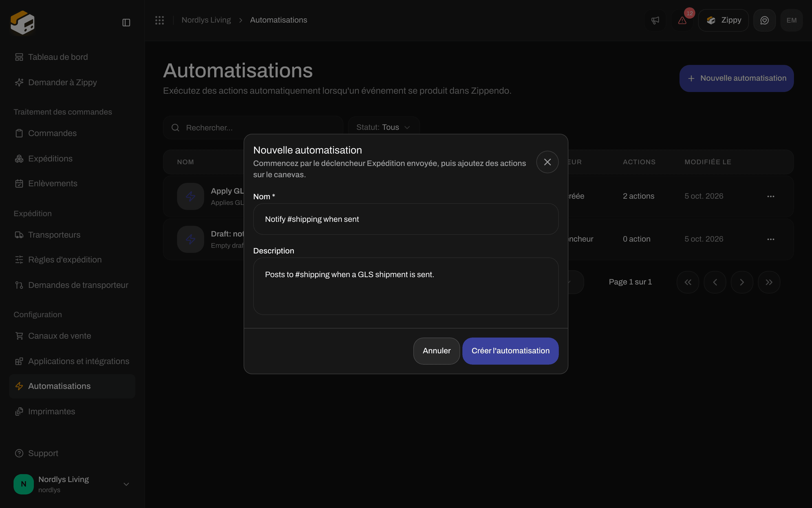Click the Apply GL row lightning icon
The height and width of the screenshot is (508, 812).
[x=191, y=196]
